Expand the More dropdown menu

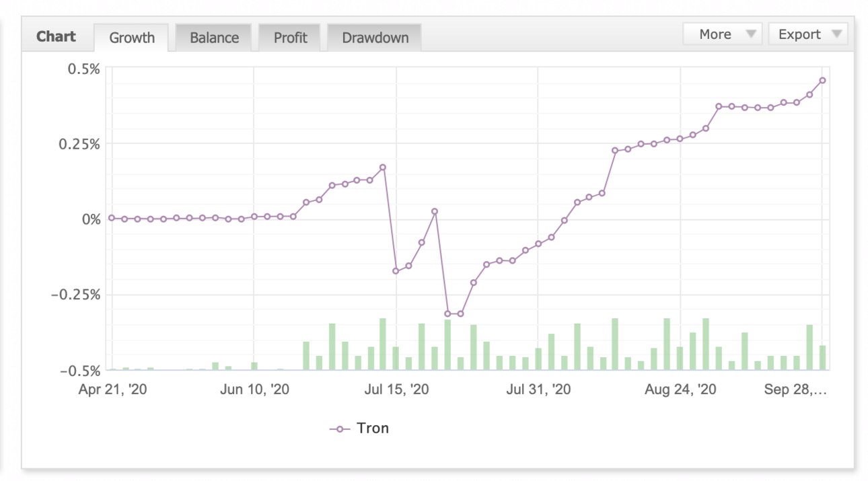(722, 34)
